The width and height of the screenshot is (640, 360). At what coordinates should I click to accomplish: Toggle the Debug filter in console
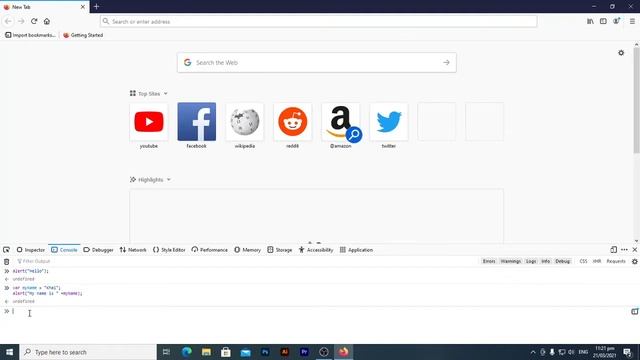tap(562, 261)
